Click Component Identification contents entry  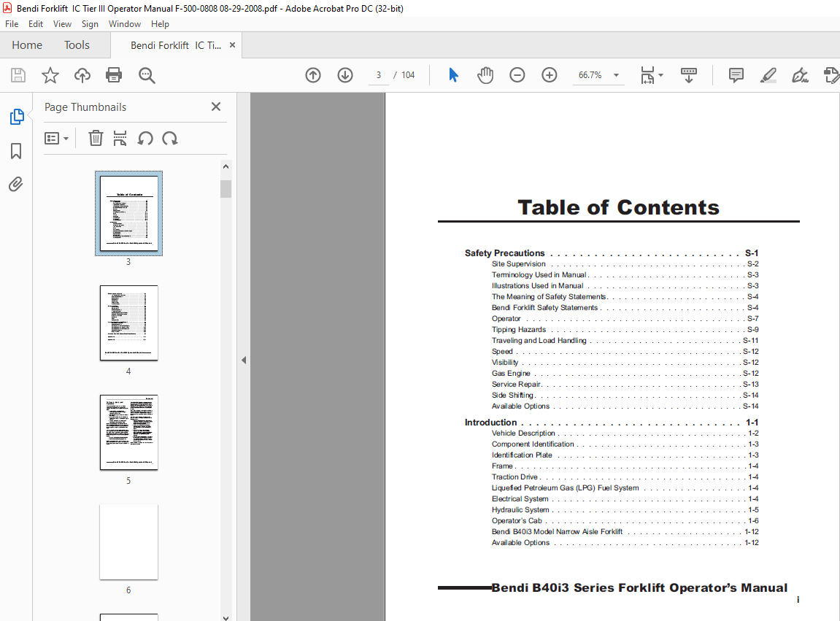[625, 444]
